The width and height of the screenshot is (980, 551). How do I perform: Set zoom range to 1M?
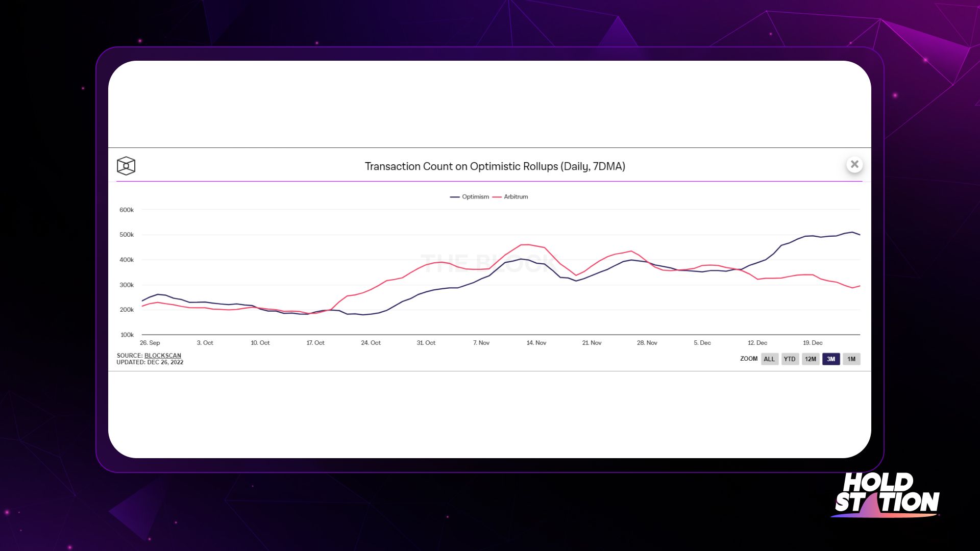(851, 359)
